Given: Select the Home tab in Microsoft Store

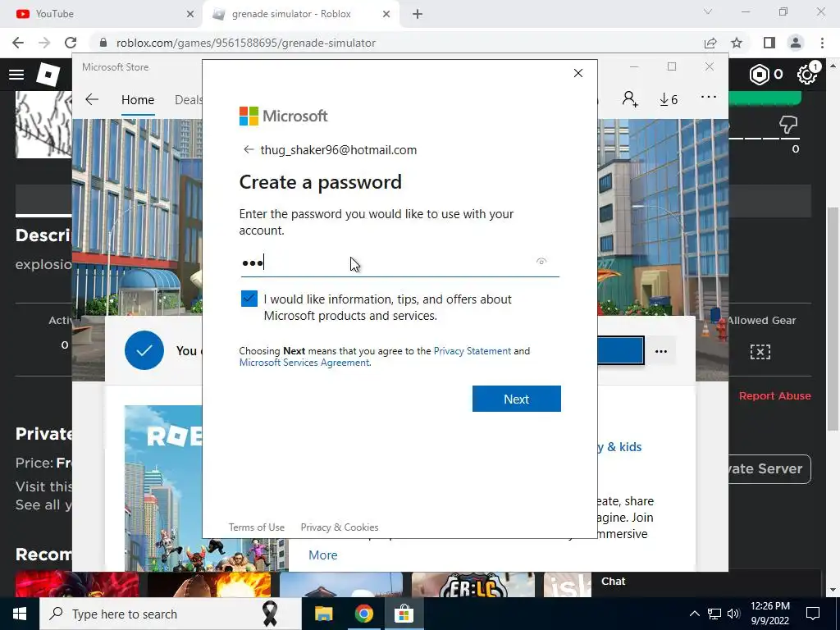Looking at the screenshot, I should point(138,99).
